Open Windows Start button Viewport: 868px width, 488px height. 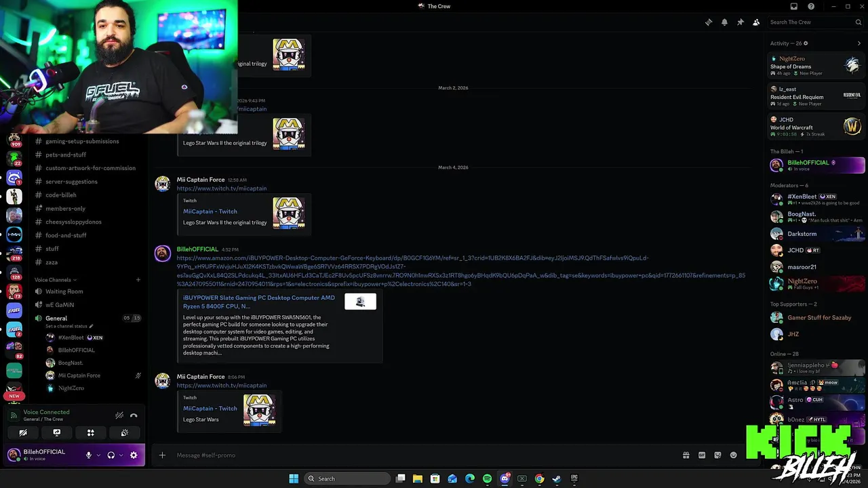pyautogui.click(x=294, y=479)
